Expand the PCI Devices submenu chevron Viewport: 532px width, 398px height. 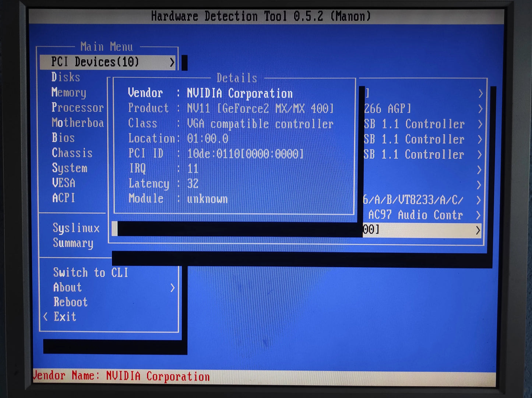(x=172, y=62)
